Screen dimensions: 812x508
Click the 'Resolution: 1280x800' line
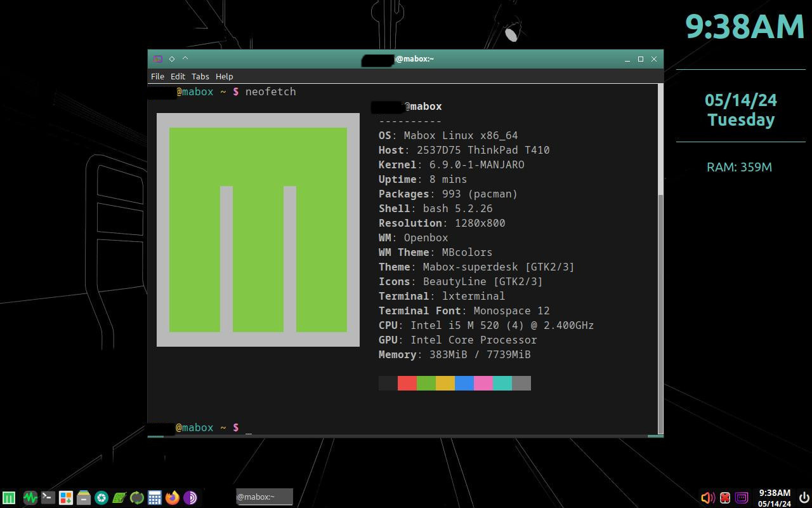(x=442, y=223)
